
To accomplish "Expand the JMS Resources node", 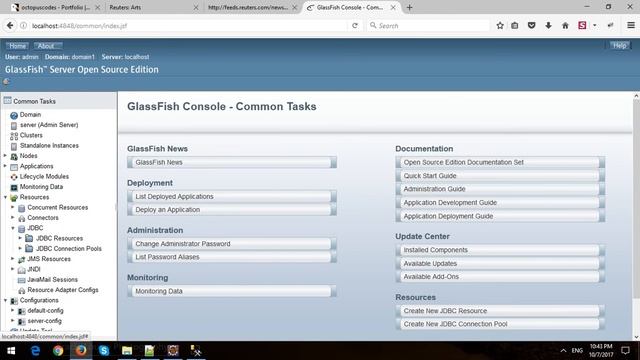I will pyautogui.click(x=13, y=258).
